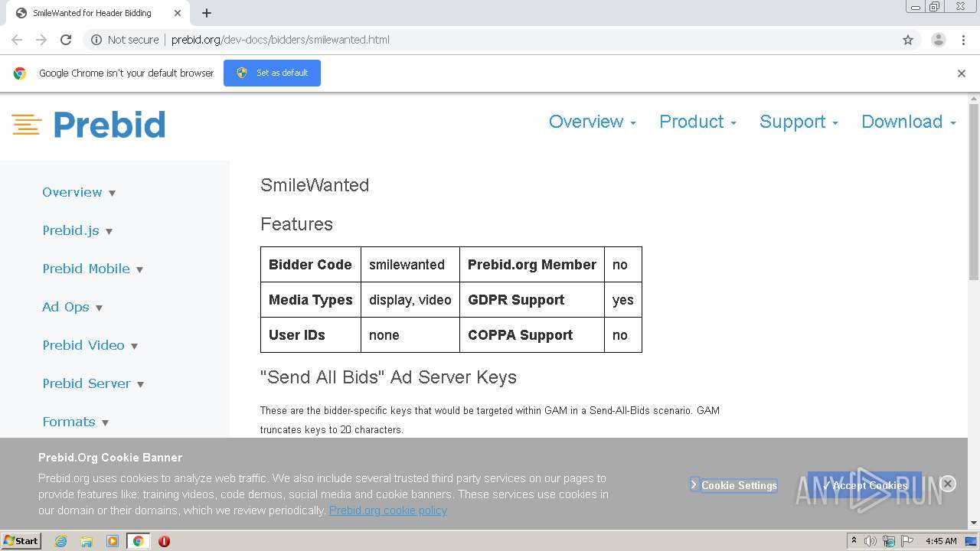Click the Send All Bids Ad Server Keys heading

click(388, 377)
